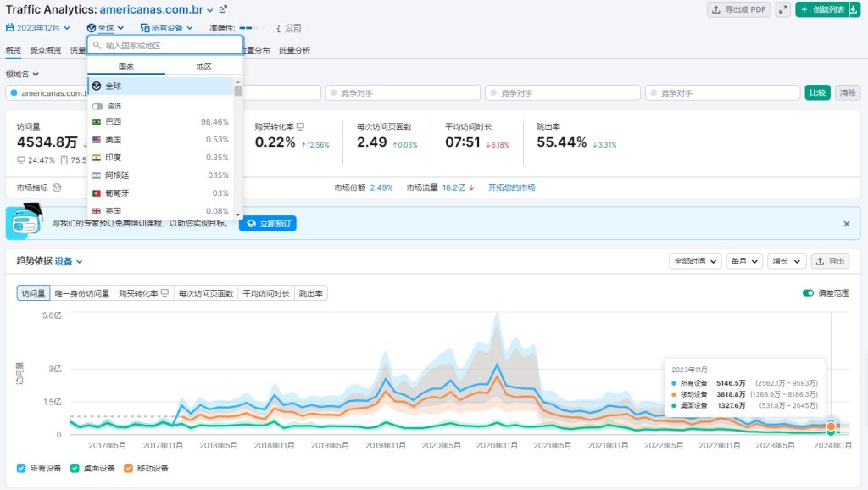
Task: Open the 增长 dropdown
Action: [x=787, y=261]
